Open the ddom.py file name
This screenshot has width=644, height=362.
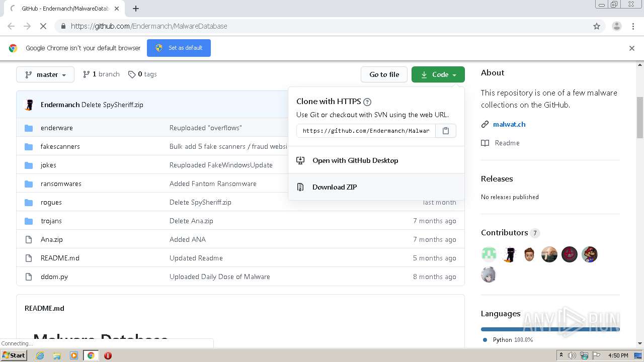54,277
